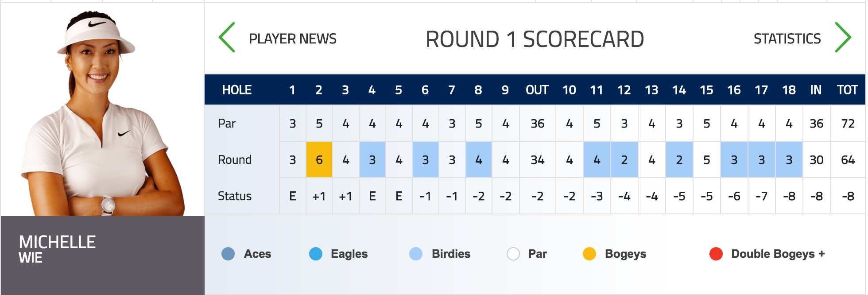The width and height of the screenshot is (868, 295).
Task: Click Michelle Wie's player photo
Action: (x=103, y=111)
